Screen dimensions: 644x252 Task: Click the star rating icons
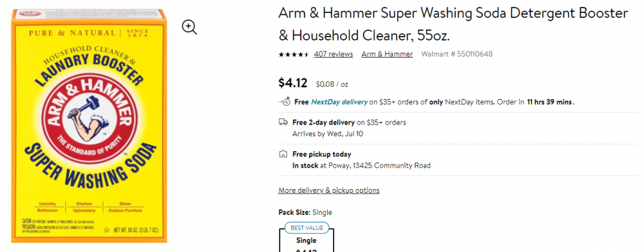click(293, 54)
